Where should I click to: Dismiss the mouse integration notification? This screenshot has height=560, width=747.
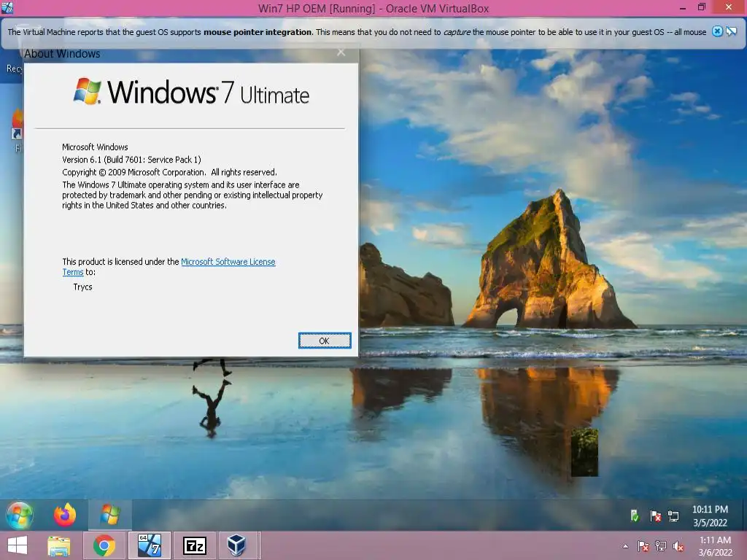click(x=717, y=31)
